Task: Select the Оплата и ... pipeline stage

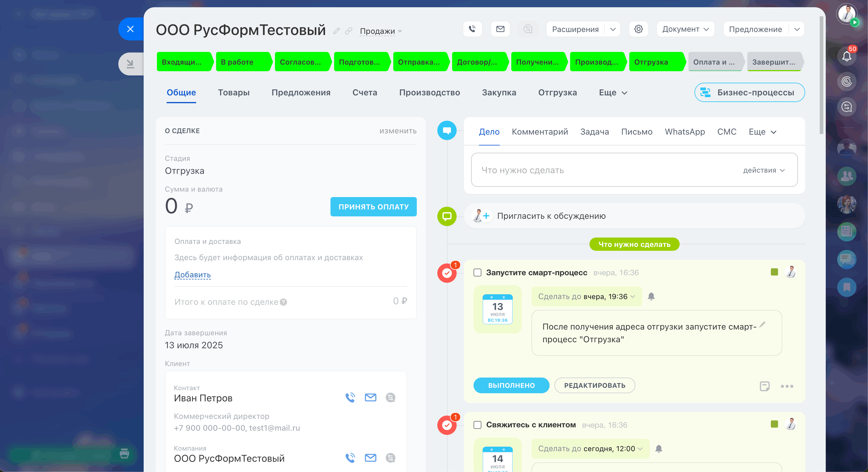Action: click(x=714, y=62)
